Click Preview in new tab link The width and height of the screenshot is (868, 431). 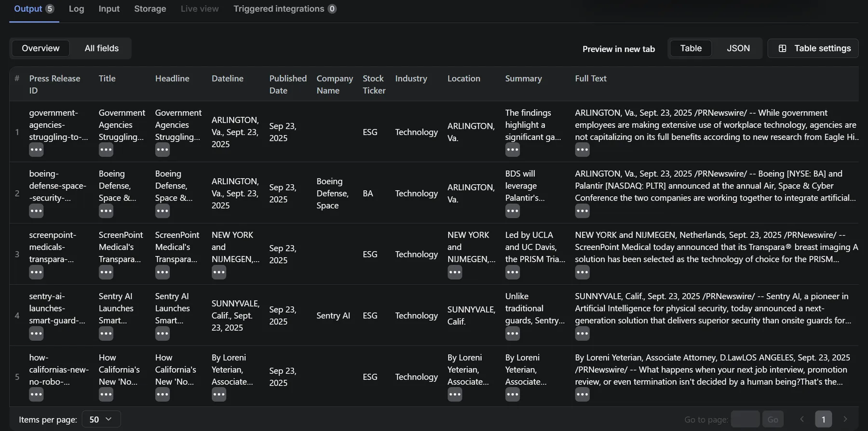coord(618,49)
